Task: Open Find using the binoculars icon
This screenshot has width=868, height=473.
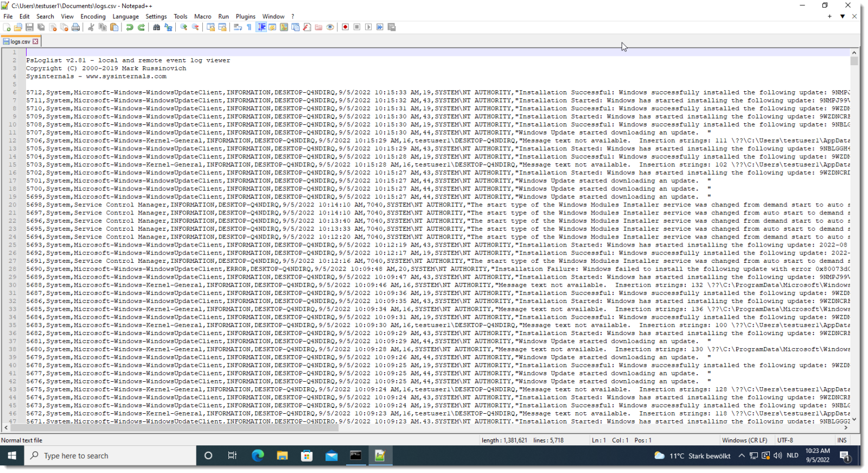Action: point(156,27)
